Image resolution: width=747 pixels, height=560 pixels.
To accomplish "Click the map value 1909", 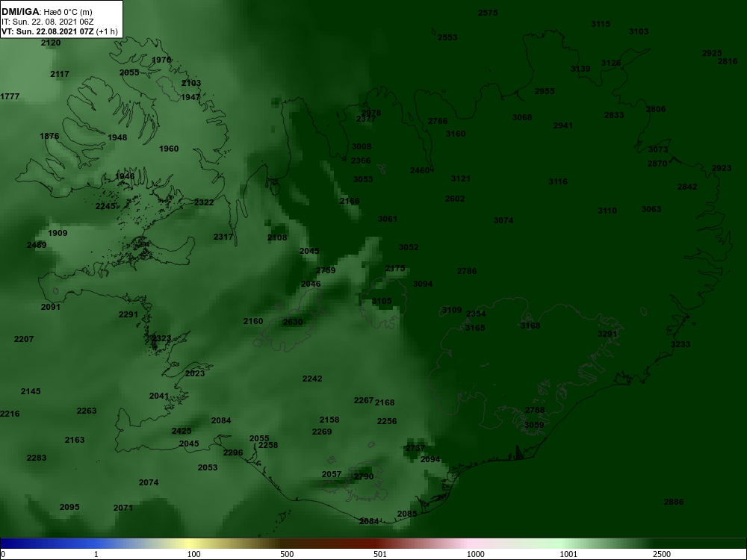I will coord(58,233).
